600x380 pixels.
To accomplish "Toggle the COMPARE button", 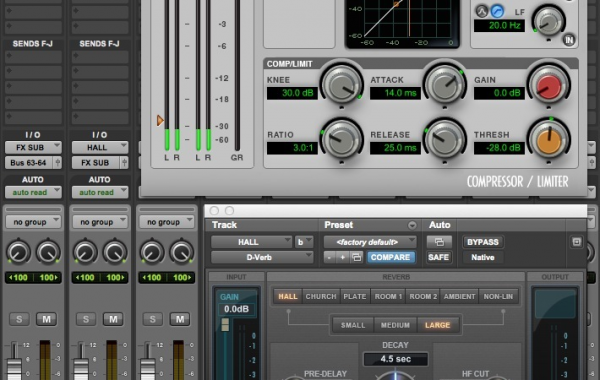I will pyautogui.click(x=390, y=257).
